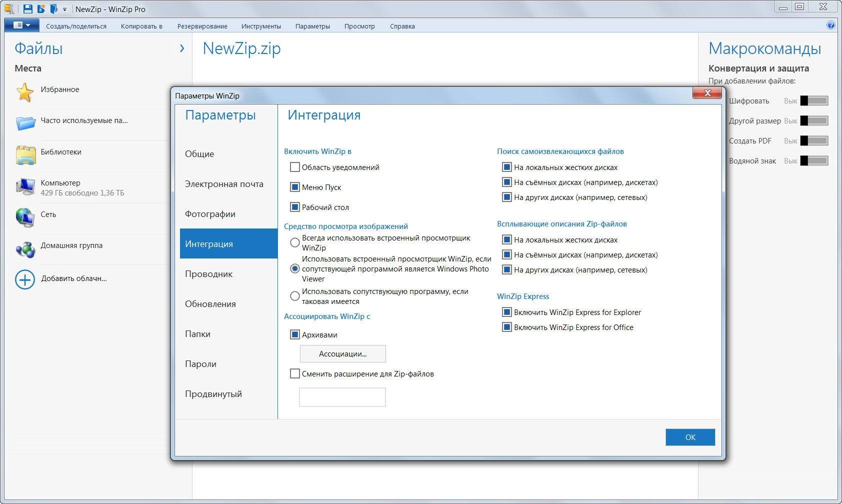Expand the Файлы panel chevron
This screenshot has height=504, width=842.
182,48
